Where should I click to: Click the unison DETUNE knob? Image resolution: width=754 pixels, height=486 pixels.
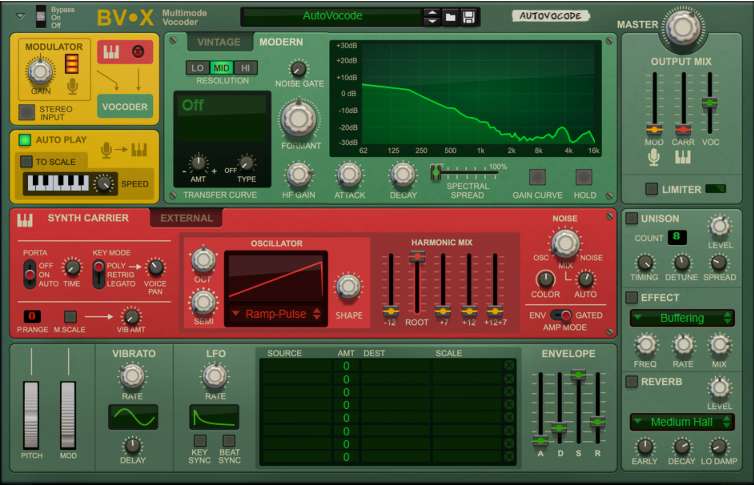(681, 263)
